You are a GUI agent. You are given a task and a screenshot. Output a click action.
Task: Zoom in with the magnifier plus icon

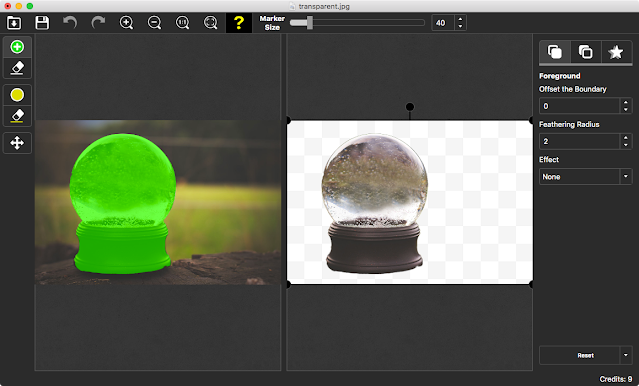click(x=126, y=22)
